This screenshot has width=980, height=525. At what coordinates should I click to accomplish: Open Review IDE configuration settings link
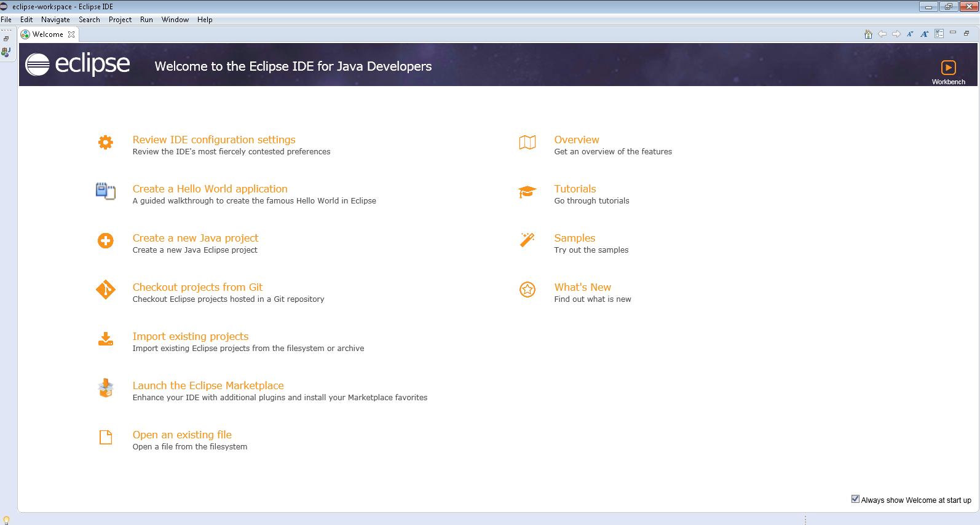(x=214, y=140)
